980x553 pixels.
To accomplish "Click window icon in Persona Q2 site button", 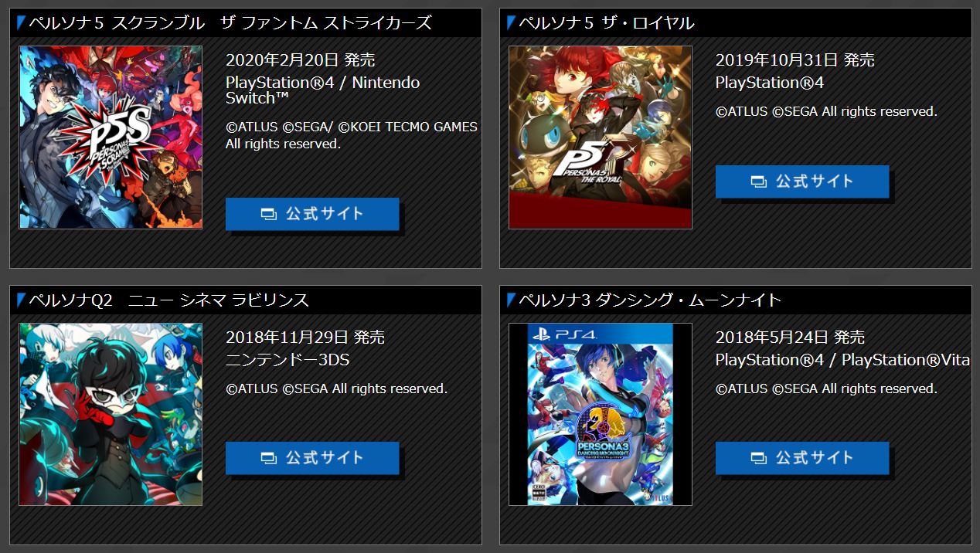I will coord(268,459).
